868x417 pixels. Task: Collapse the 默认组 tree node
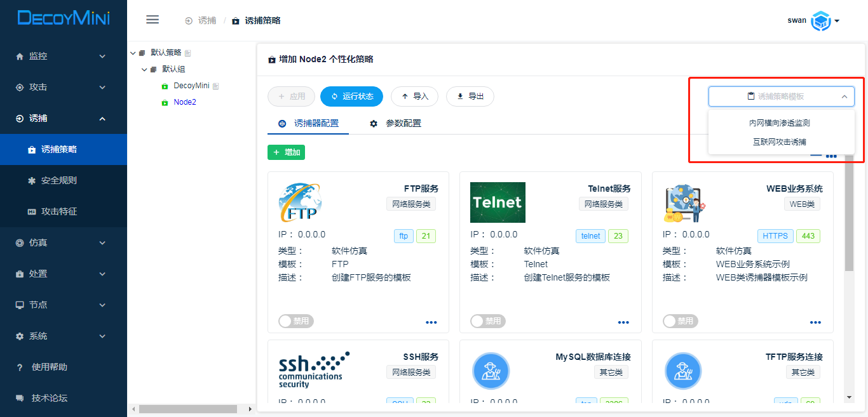point(144,69)
